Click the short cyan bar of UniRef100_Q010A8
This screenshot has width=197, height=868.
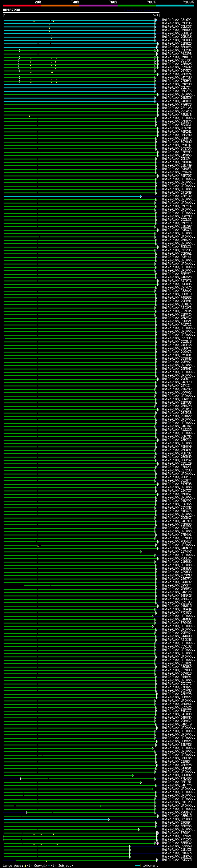(x=56, y=819)
